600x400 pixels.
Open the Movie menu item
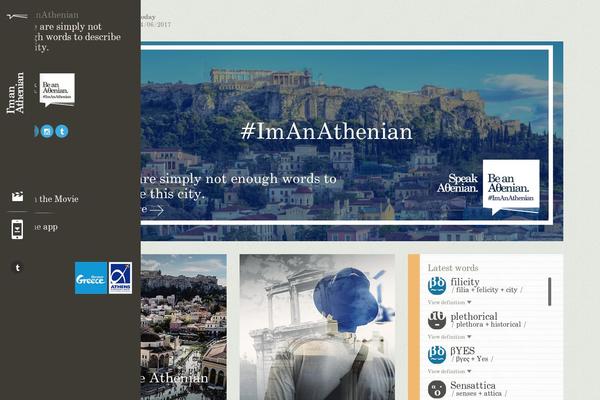point(56,199)
